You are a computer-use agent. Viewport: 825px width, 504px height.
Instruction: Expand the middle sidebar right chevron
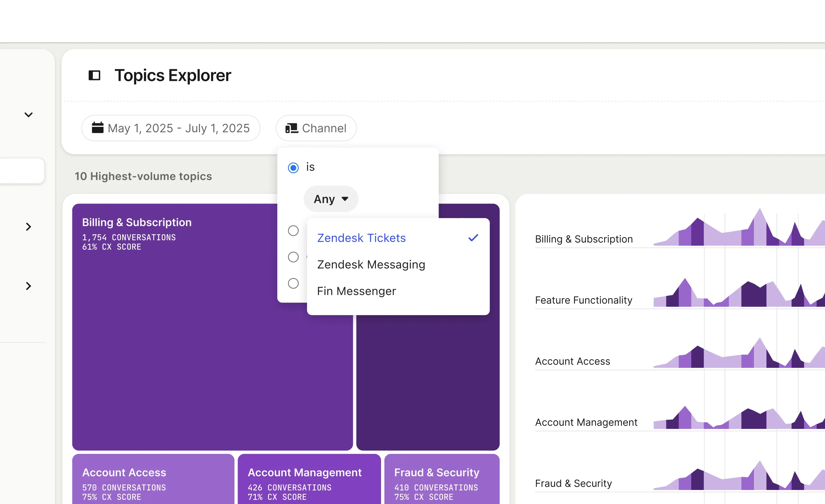(x=28, y=227)
